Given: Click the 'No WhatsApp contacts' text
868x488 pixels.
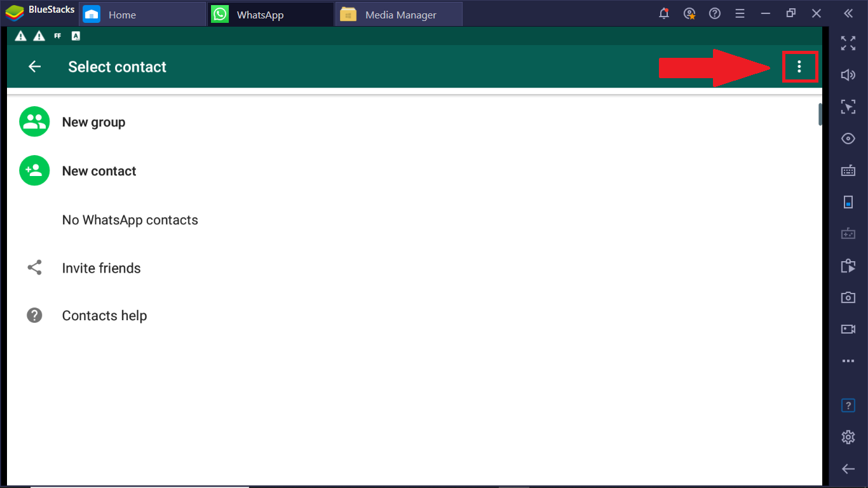Looking at the screenshot, I should pyautogui.click(x=130, y=220).
